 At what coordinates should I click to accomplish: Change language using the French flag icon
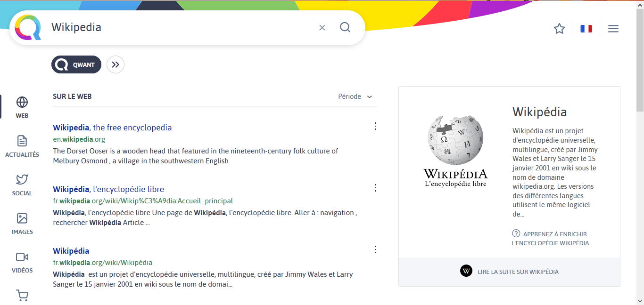coord(586,29)
